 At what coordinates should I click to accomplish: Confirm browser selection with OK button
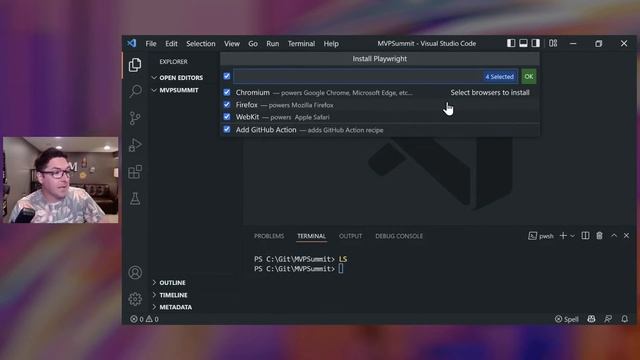(x=529, y=76)
